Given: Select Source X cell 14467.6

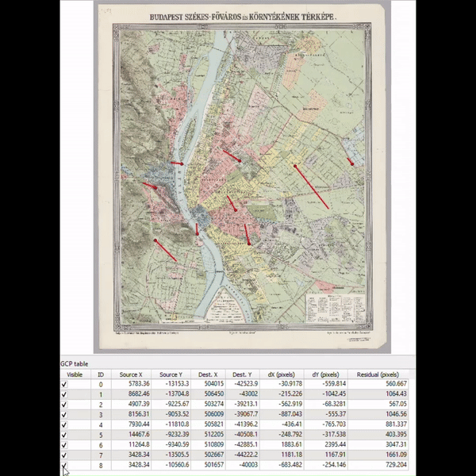Looking at the screenshot, I should coord(139,435).
